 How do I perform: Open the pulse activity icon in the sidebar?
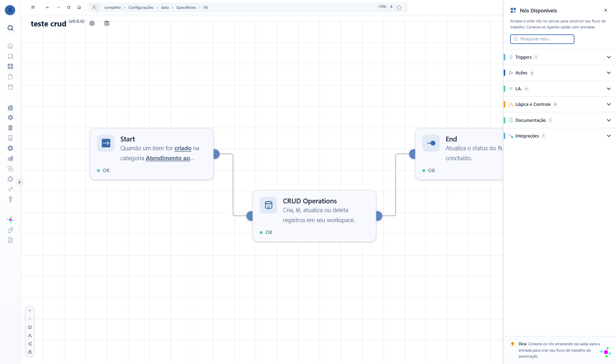[10, 189]
